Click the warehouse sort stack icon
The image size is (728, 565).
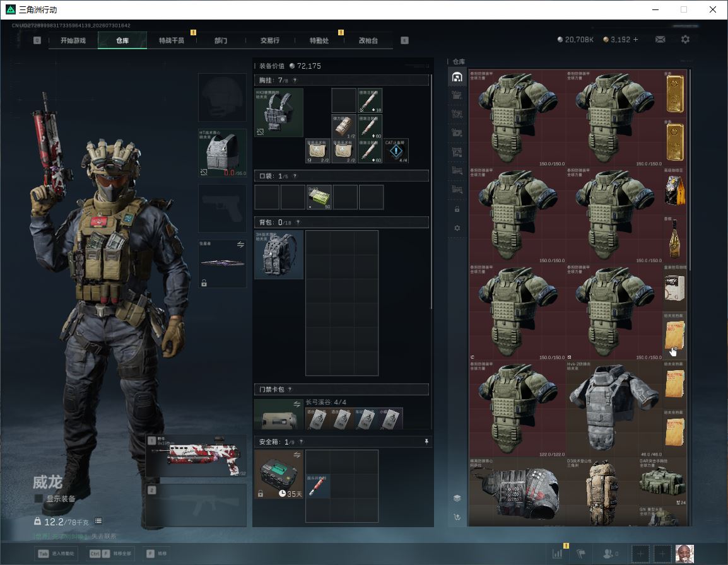[x=457, y=498]
